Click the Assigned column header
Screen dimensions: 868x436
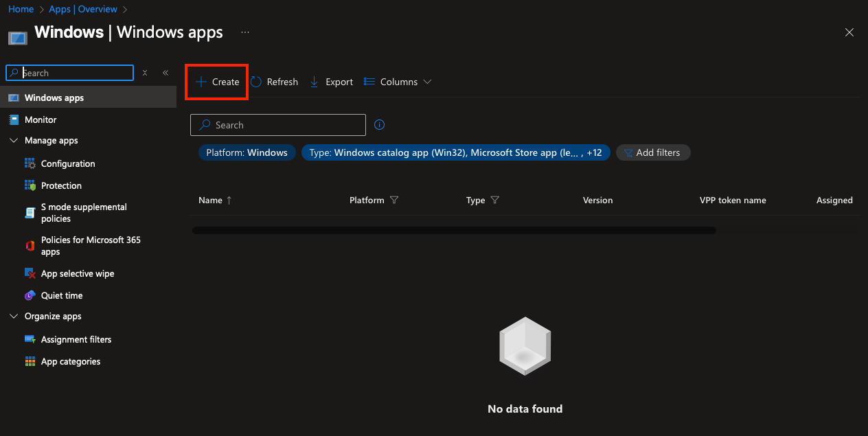click(834, 200)
